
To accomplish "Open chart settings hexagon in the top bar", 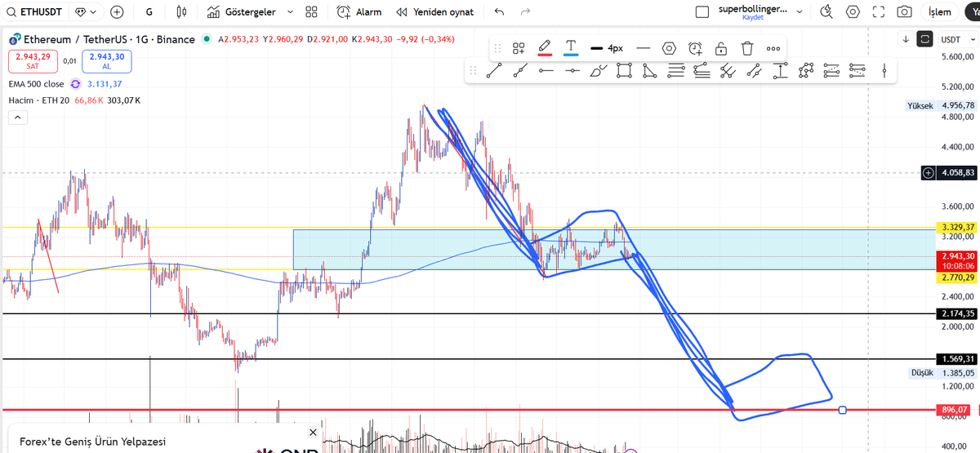I will (853, 12).
